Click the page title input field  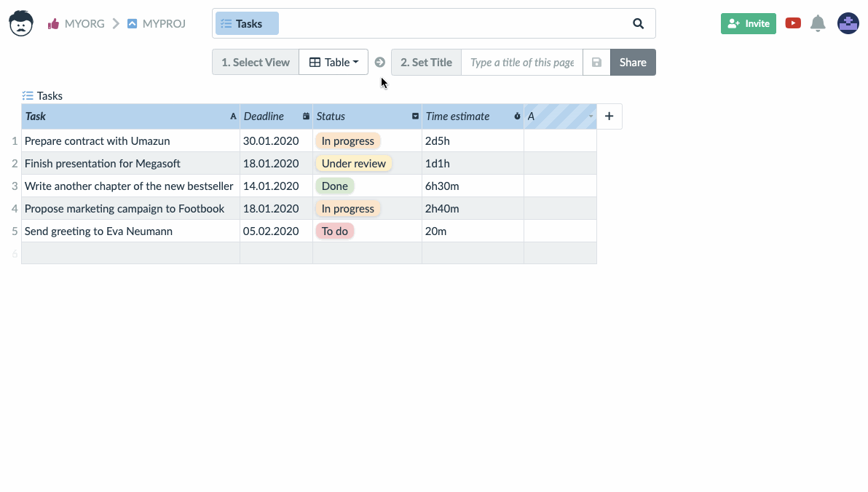521,62
